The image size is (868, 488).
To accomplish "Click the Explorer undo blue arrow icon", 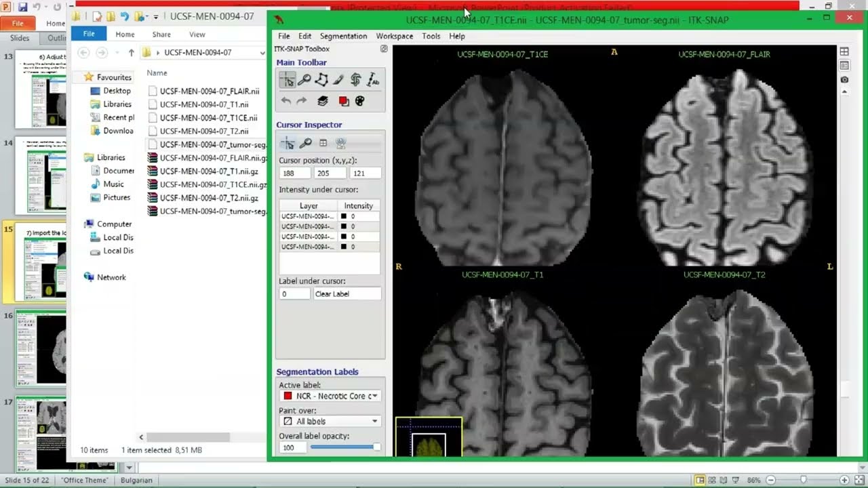I will click(x=124, y=16).
